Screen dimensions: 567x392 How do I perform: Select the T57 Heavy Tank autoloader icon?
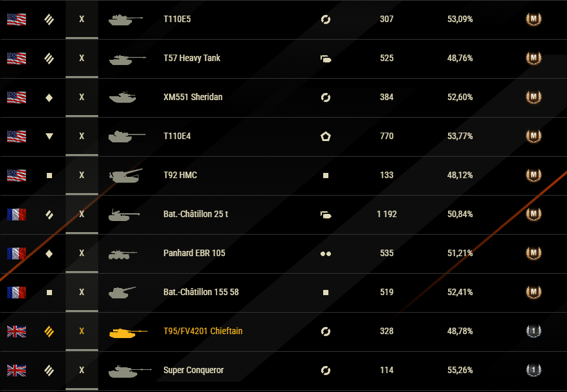[x=326, y=59]
